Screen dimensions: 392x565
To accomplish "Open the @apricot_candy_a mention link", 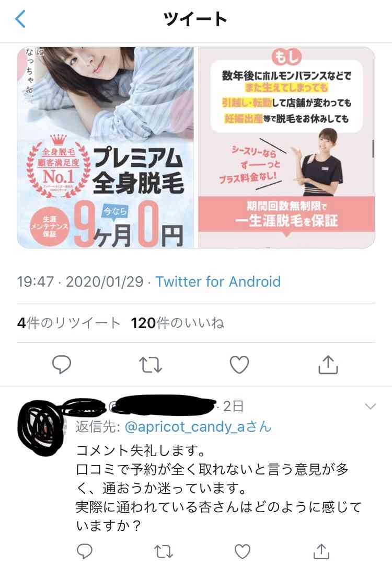I will (185, 427).
